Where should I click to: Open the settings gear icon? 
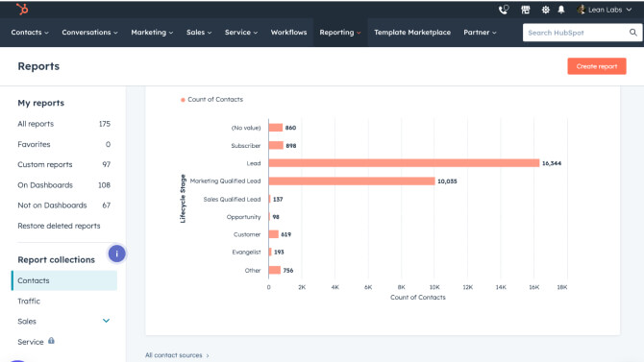pos(545,10)
